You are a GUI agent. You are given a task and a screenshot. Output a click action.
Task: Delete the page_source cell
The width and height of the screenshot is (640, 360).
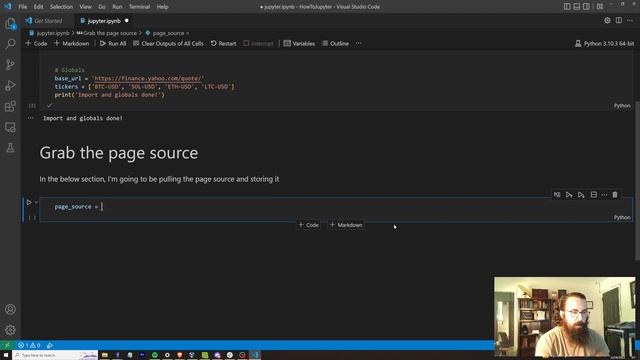615,195
